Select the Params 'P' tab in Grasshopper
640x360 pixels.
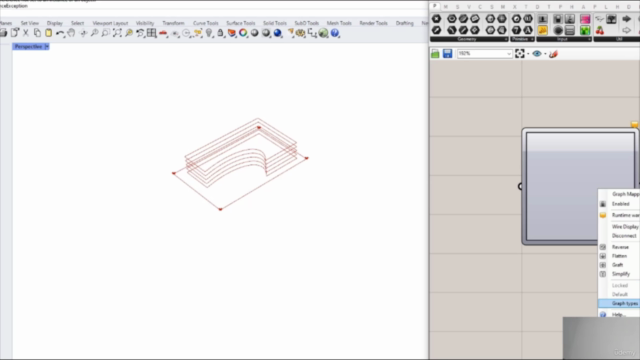[x=435, y=7]
